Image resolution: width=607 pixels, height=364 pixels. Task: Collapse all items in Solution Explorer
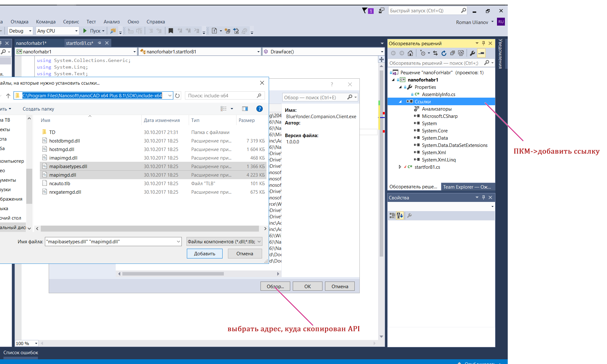point(452,53)
